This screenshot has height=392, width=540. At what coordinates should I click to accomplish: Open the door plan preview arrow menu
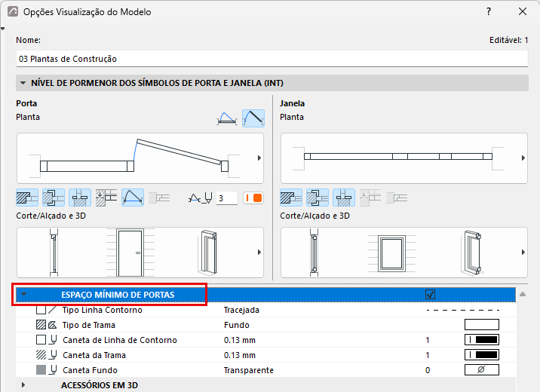259,158
